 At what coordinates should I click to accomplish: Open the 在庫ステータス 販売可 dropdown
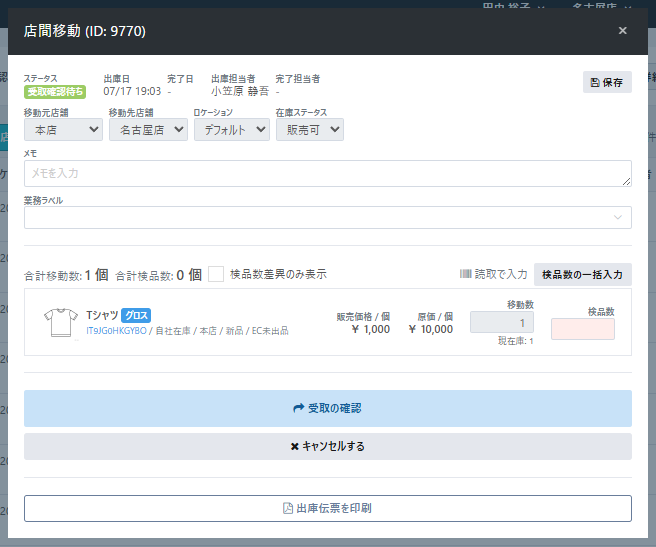coord(310,130)
